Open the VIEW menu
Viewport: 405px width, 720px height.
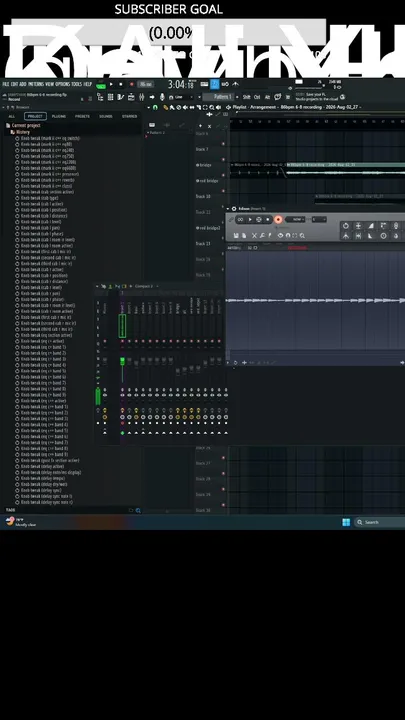pos(50,84)
